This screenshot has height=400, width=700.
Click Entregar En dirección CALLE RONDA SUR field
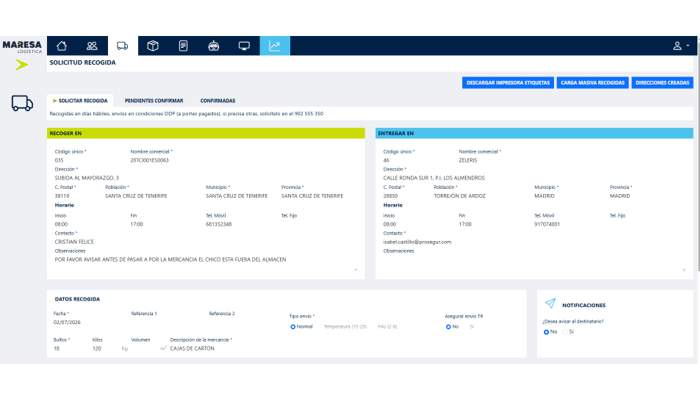[x=534, y=178]
